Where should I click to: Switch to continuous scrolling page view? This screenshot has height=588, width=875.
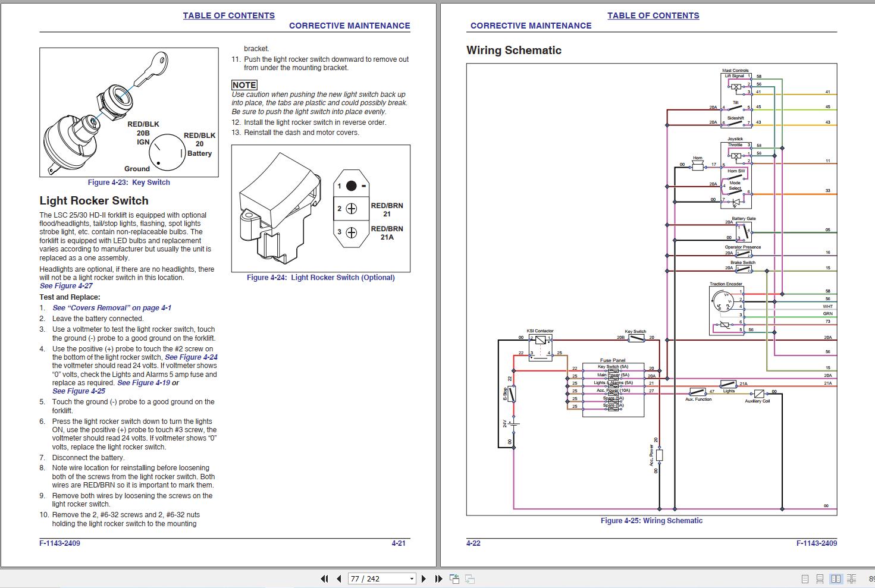pos(820,578)
